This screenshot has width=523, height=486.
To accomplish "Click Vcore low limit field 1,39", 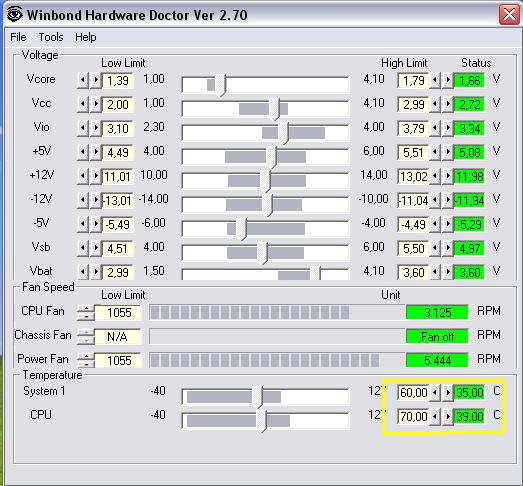I will point(118,80).
